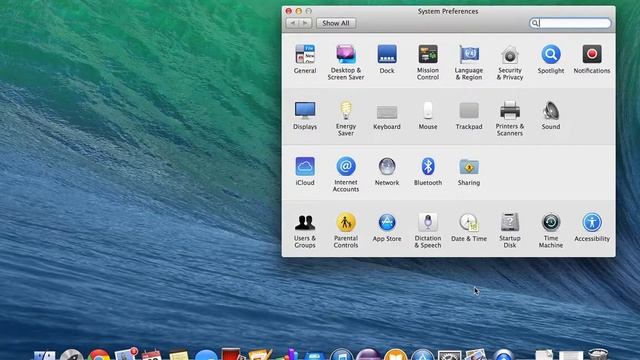
Task: Open the Trash in the Dock
Action: coord(598,354)
